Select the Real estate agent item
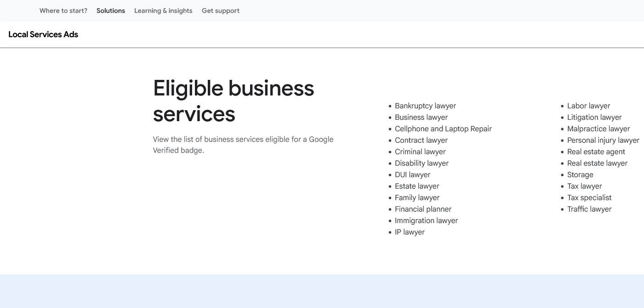The width and height of the screenshot is (644, 308). [x=596, y=151]
